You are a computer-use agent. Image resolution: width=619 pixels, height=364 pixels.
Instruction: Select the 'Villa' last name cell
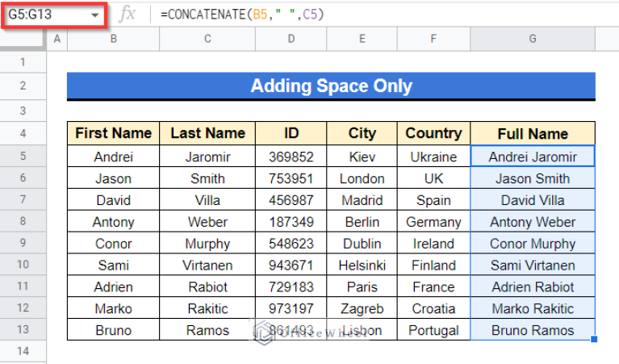click(207, 200)
